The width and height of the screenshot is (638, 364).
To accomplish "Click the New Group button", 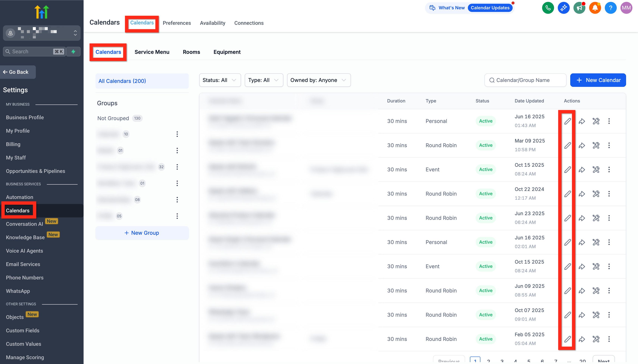I will (142, 233).
